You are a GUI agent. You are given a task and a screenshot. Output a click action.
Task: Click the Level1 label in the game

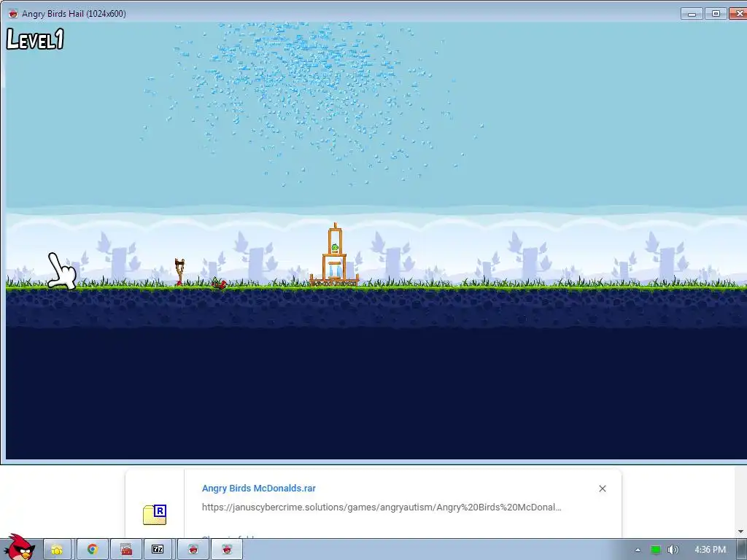pos(35,39)
